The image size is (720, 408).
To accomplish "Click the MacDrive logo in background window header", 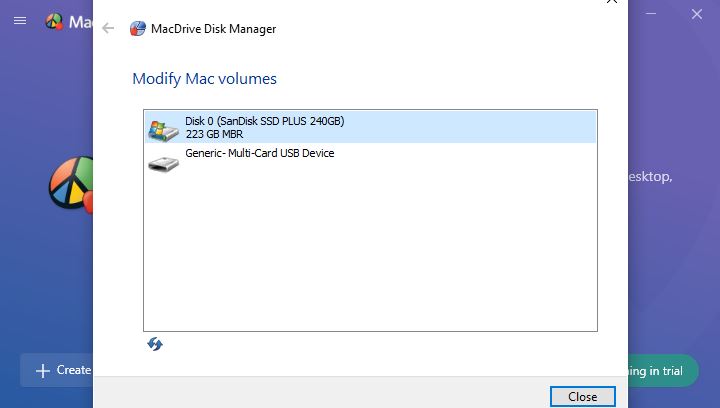I will (x=54, y=21).
